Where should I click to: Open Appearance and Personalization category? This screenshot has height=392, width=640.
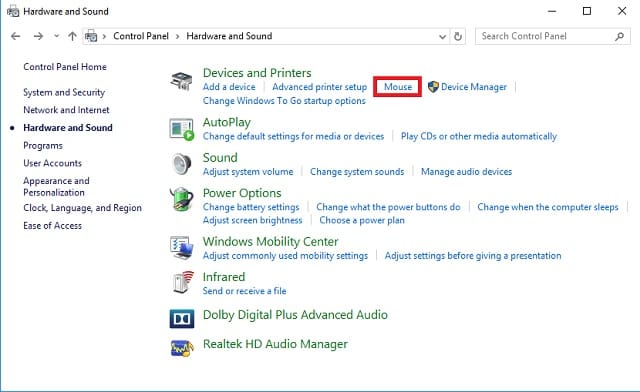click(56, 187)
